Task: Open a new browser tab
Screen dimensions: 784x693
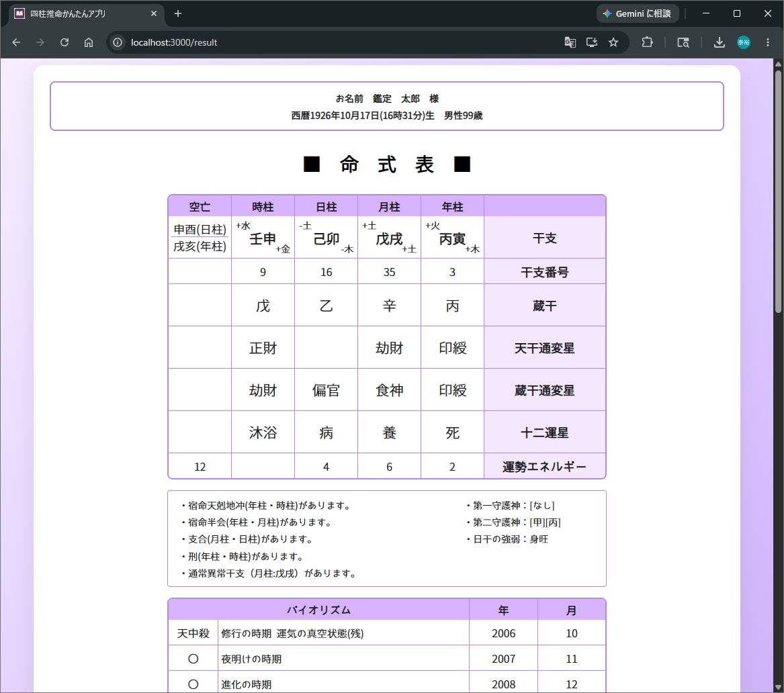Action: coord(178,13)
